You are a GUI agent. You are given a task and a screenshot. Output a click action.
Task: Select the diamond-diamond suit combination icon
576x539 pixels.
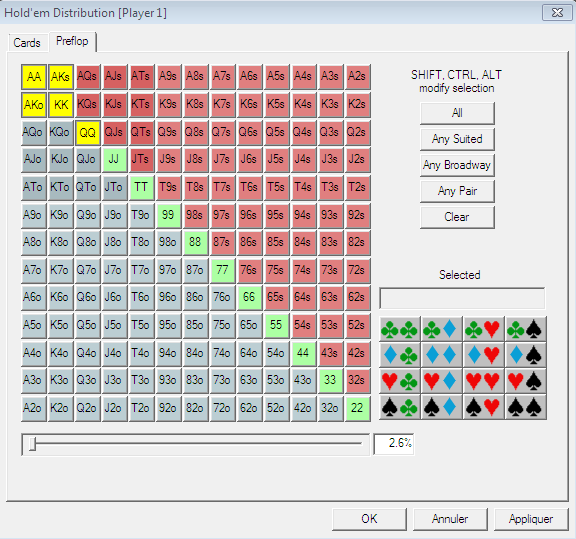pyautogui.click(x=442, y=355)
